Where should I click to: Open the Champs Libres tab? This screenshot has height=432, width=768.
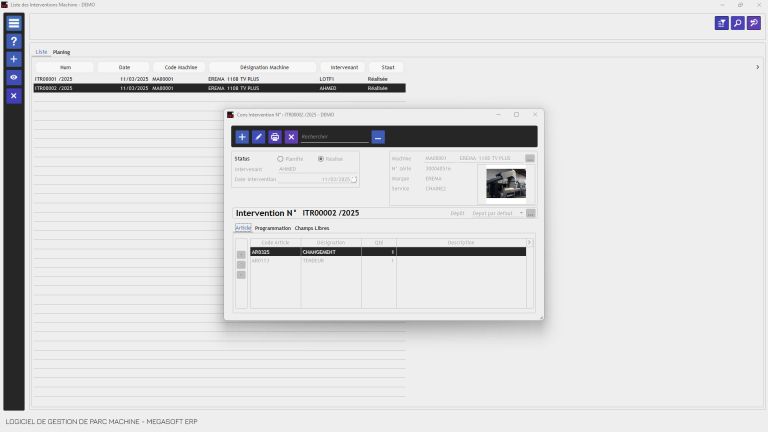pos(312,228)
